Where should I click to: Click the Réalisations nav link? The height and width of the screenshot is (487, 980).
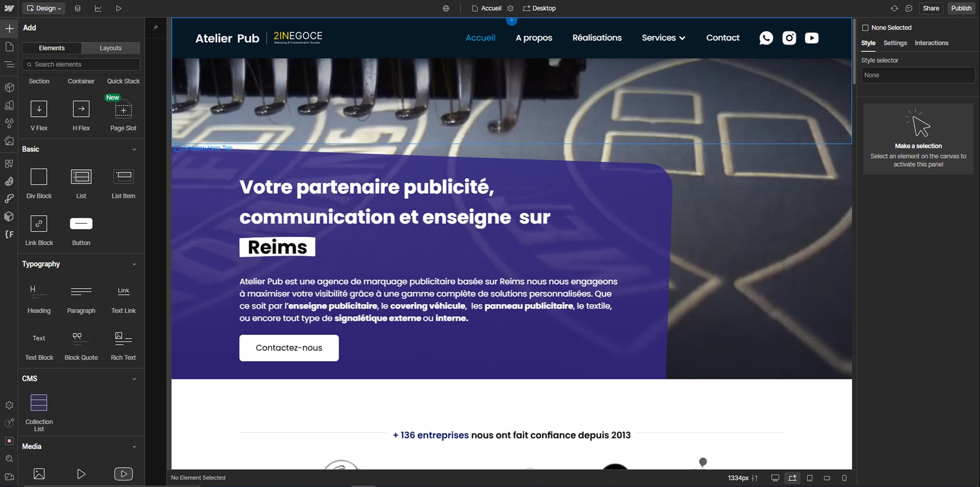597,38
